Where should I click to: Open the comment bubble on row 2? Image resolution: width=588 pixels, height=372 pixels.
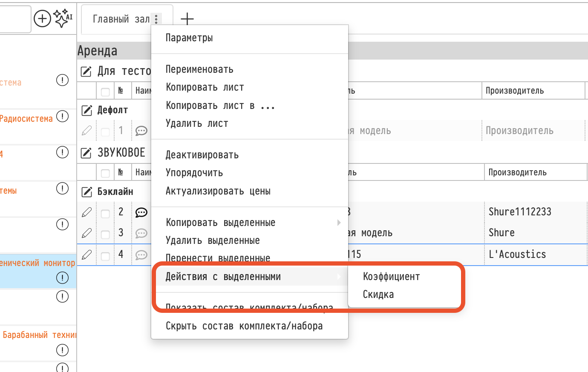(x=141, y=212)
